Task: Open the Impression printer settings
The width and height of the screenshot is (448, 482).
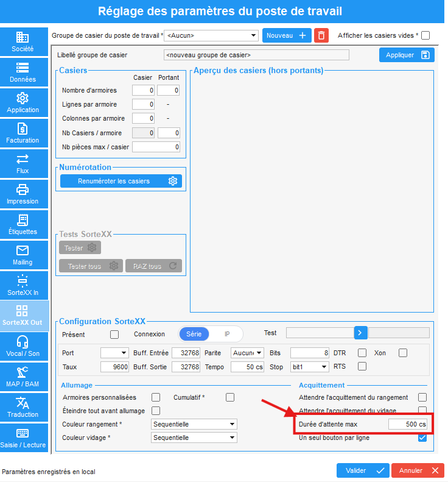Action: click(x=23, y=194)
